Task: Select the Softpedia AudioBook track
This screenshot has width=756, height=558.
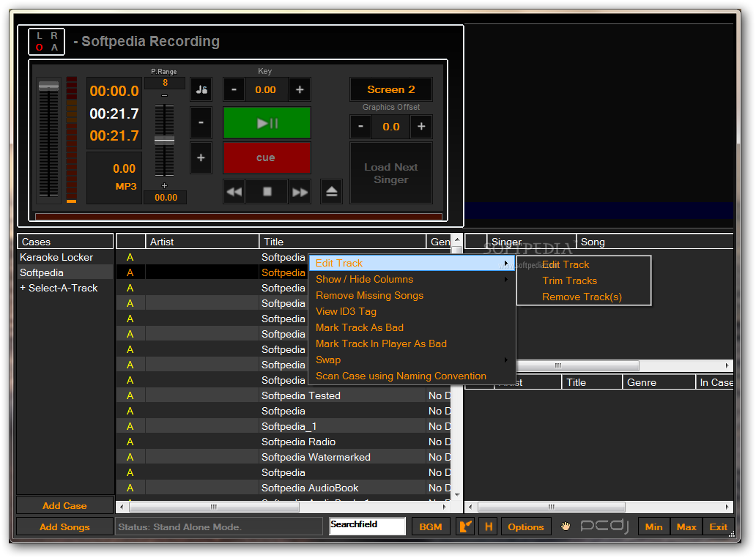Action: [284, 488]
